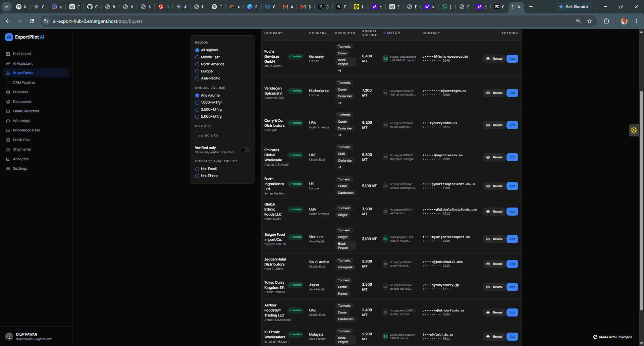Check the Has Email option
The image size is (644, 346).
coord(197,169)
